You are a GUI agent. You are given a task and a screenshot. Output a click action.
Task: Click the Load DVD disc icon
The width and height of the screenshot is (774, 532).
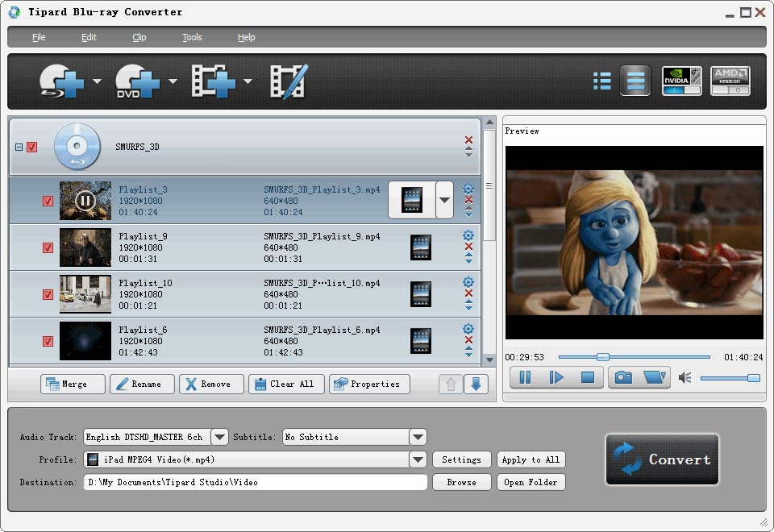[x=137, y=81]
